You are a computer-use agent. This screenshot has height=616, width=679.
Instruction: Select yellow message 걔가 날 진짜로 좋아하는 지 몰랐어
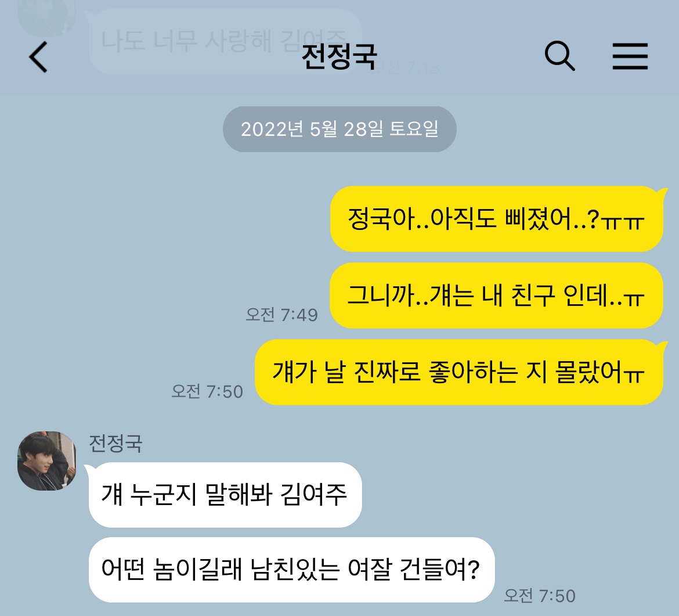[459, 372]
